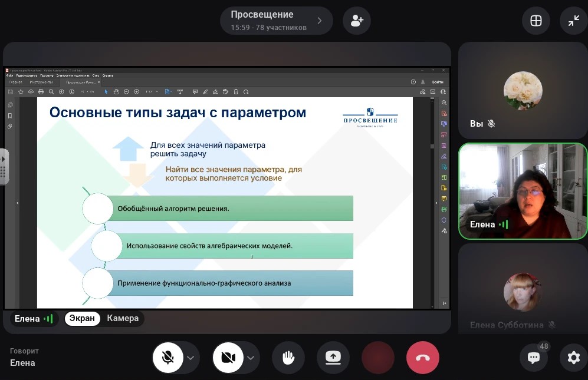This screenshot has height=380, width=588.
Task: Click Елена Субботина participant tile
Action: pyautogui.click(x=523, y=289)
